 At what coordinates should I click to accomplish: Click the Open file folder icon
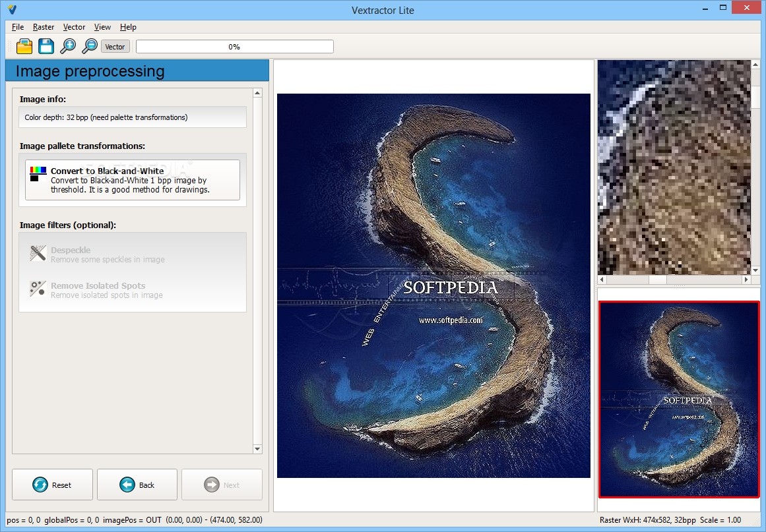point(24,46)
